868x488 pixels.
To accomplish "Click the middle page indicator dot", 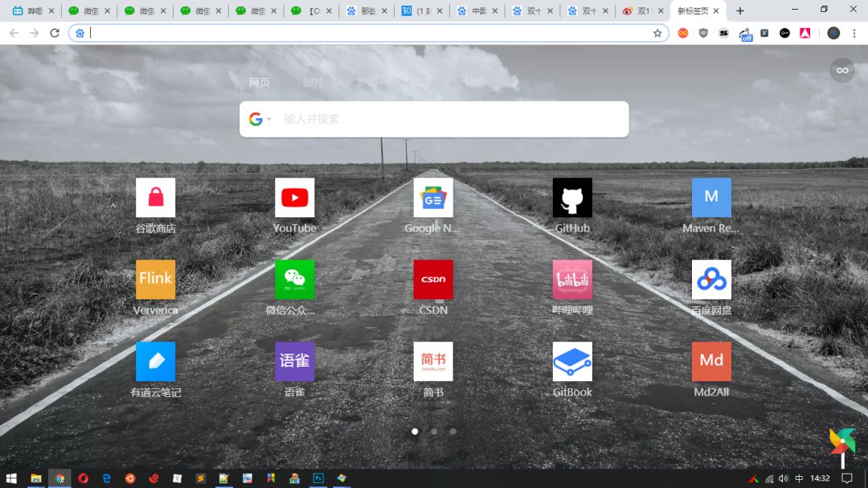I will point(434,431).
